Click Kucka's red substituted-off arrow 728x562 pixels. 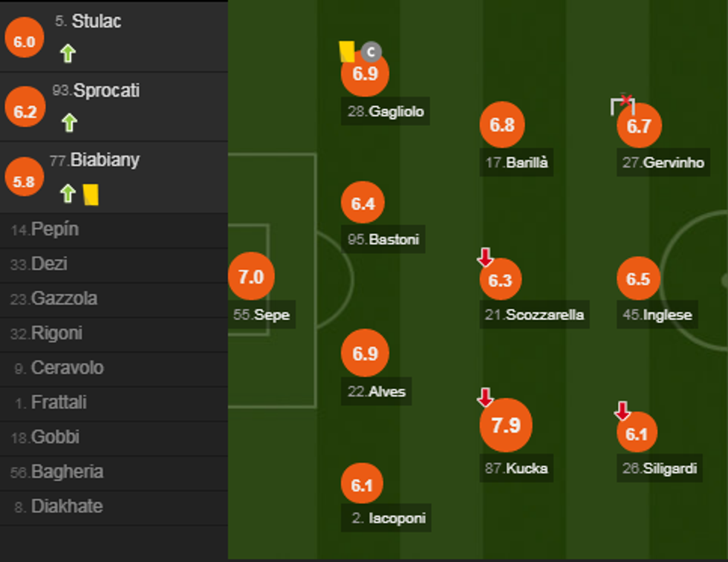[x=485, y=398]
